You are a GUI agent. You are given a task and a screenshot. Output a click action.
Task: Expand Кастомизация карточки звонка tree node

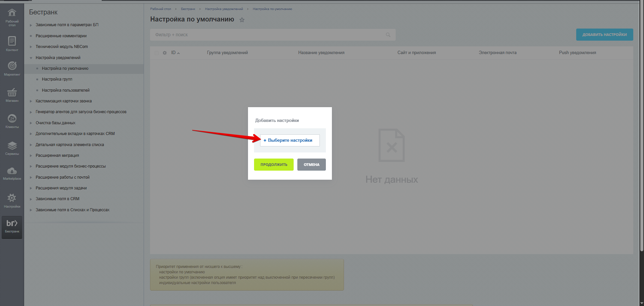[x=31, y=101]
